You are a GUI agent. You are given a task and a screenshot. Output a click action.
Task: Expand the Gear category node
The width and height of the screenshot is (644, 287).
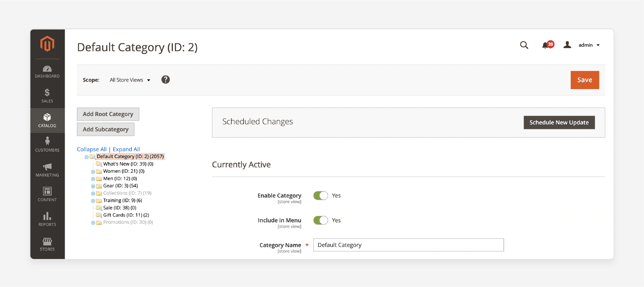click(93, 186)
